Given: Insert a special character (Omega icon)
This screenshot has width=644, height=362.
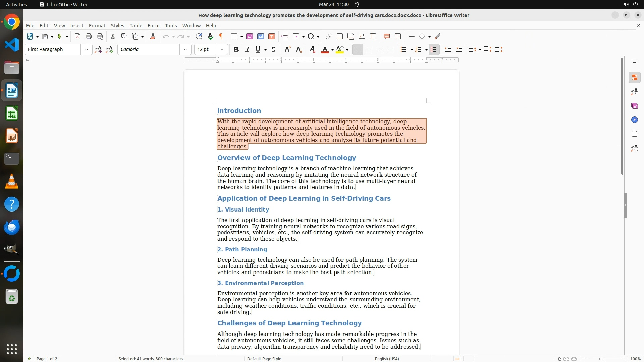Looking at the screenshot, I should coord(311,36).
